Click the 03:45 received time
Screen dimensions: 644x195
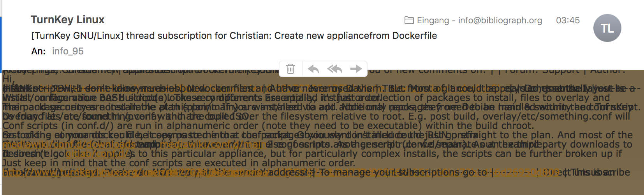568,20
